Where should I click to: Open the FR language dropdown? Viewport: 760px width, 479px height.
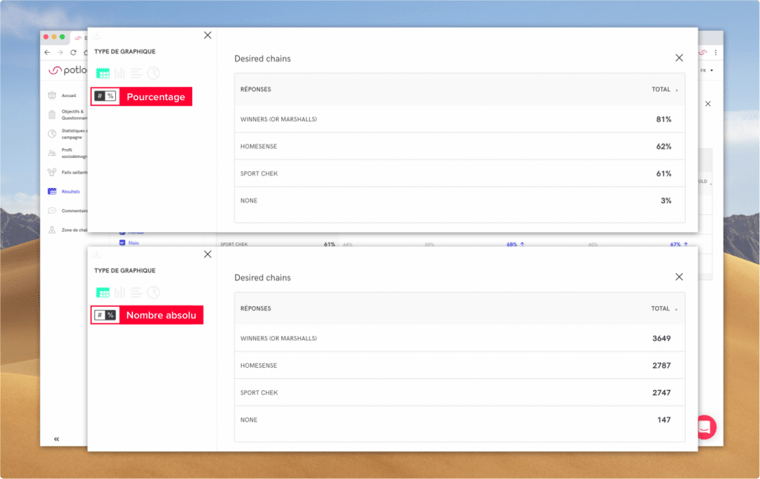(x=706, y=71)
